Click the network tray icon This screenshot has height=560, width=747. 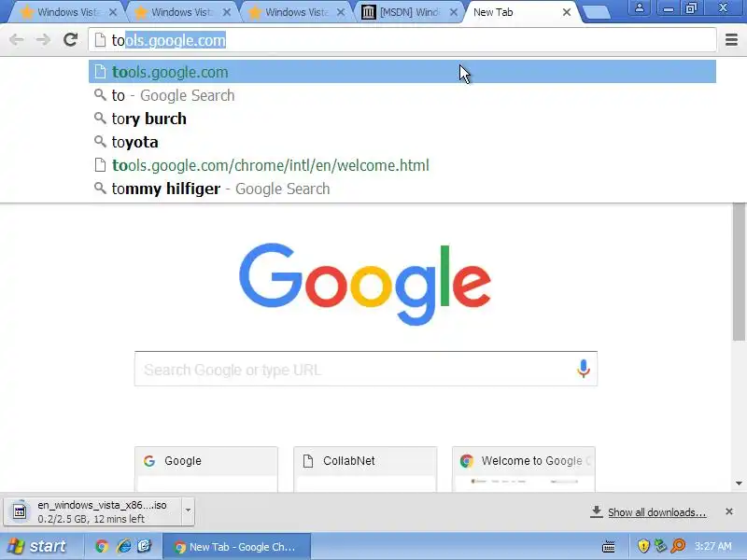[x=660, y=546]
